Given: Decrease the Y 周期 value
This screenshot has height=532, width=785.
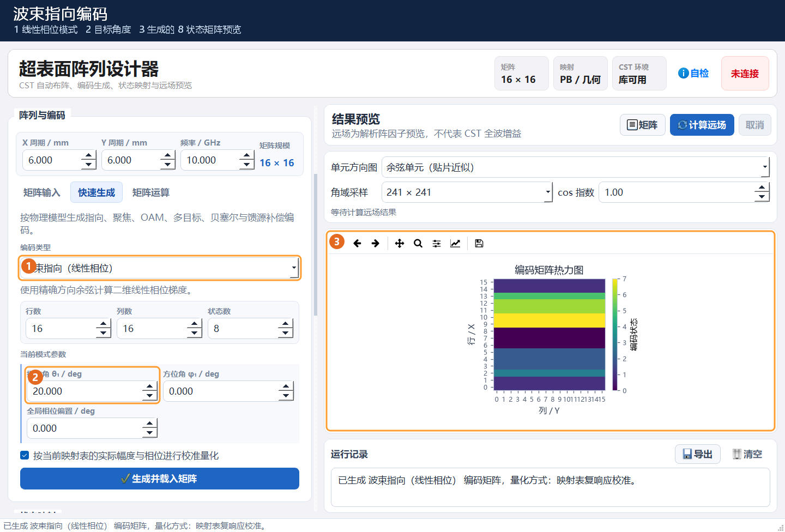Looking at the screenshot, I should click(x=168, y=165).
